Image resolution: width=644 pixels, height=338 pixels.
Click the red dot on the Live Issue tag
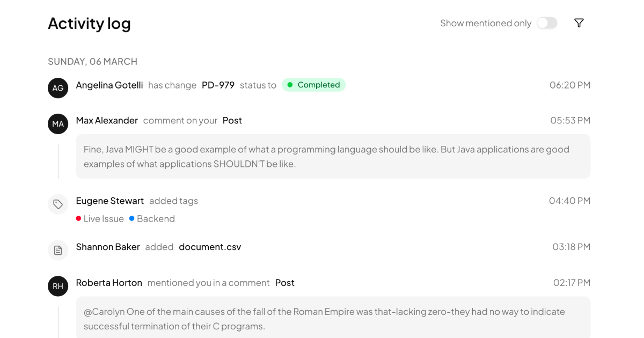78,218
